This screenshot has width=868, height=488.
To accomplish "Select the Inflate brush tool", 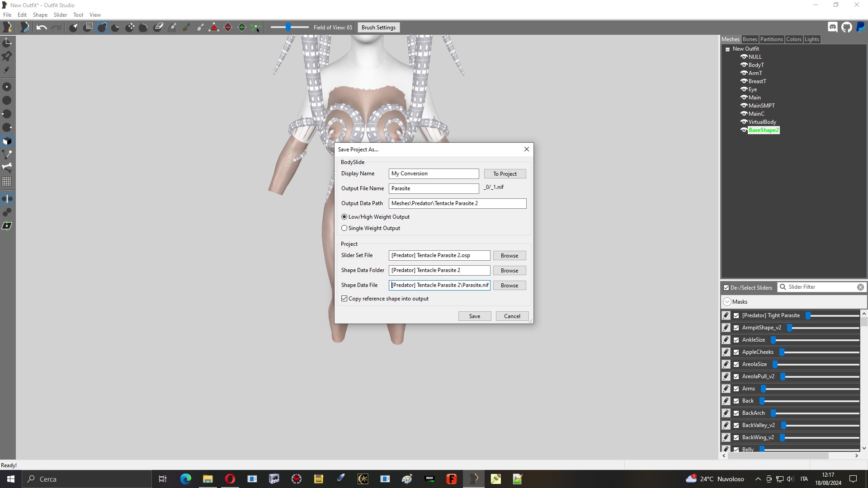I will click(x=102, y=28).
